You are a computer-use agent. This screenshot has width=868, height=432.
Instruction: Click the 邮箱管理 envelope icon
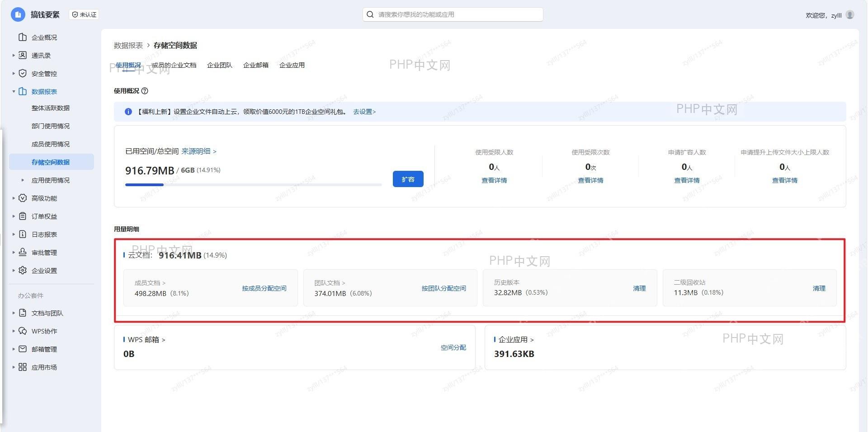click(23, 349)
